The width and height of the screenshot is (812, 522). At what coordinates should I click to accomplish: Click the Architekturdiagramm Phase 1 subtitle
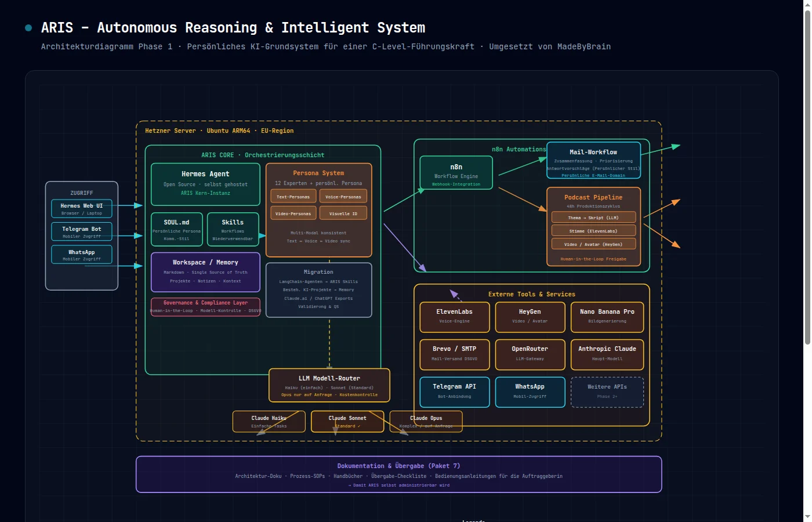[326, 46]
